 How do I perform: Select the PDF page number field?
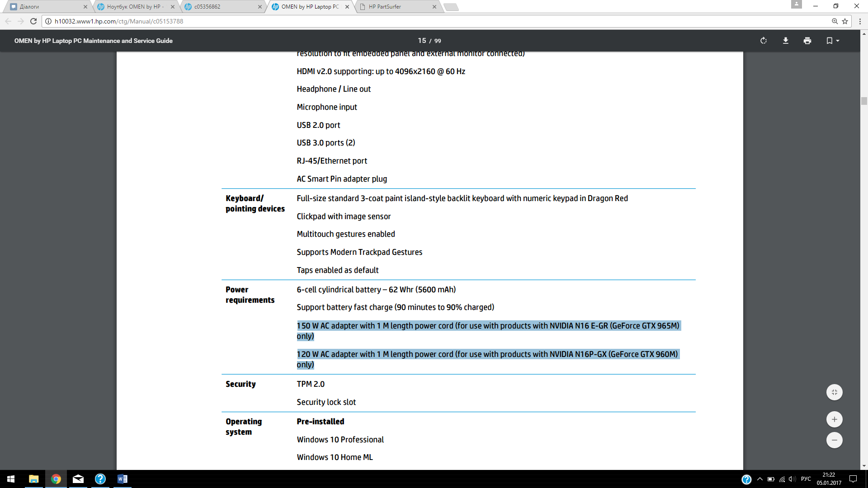[422, 41]
